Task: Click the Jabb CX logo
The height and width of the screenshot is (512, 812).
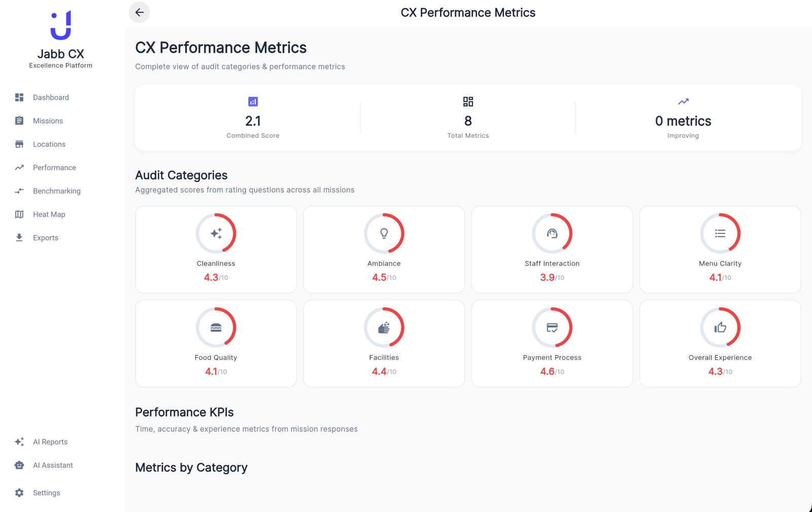Action: [x=61, y=25]
